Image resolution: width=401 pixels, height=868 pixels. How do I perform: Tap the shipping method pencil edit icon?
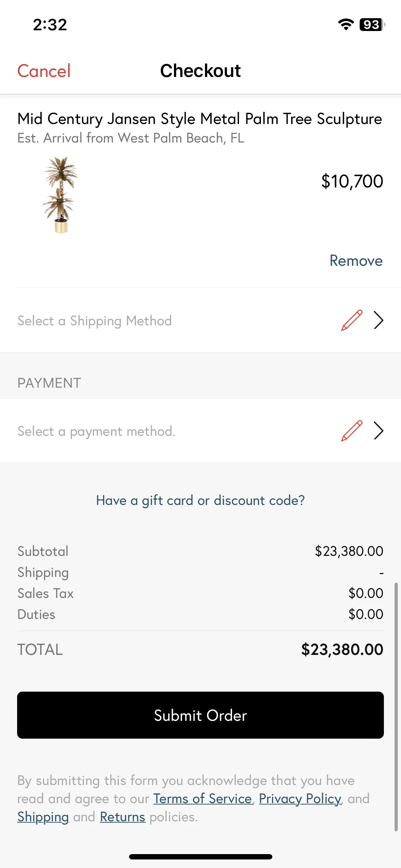tap(352, 320)
